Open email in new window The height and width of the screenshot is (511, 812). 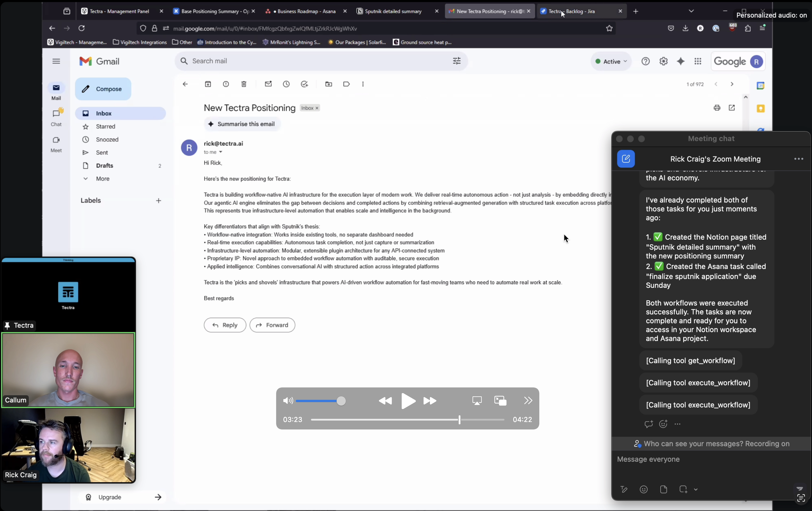(732, 108)
